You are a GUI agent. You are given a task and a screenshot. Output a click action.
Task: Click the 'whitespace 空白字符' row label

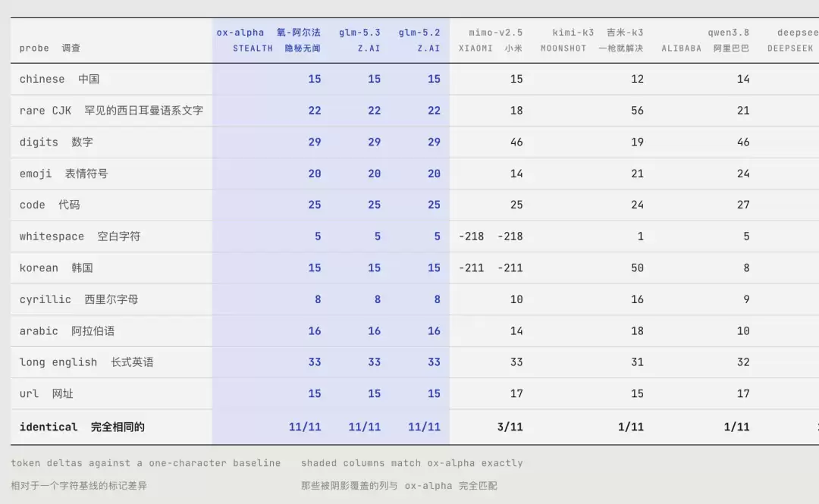tap(80, 236)
